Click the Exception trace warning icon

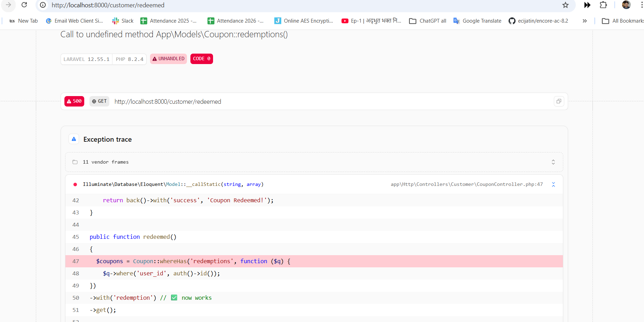click(74, 139)
